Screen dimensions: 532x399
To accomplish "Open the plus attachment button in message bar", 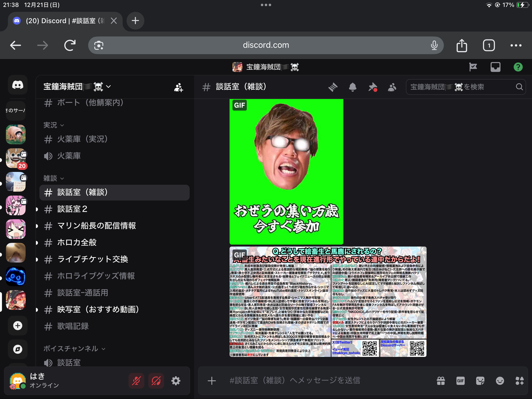I will click(212, 381).
